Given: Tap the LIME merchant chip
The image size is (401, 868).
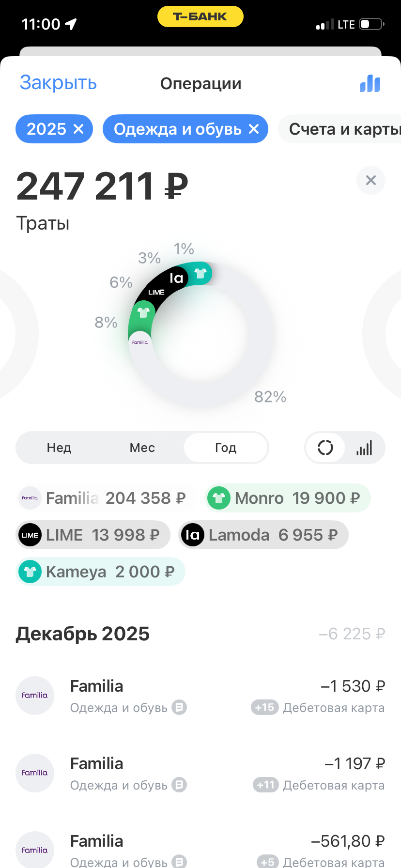Looking at the screenshot, I should click(93, 535).
